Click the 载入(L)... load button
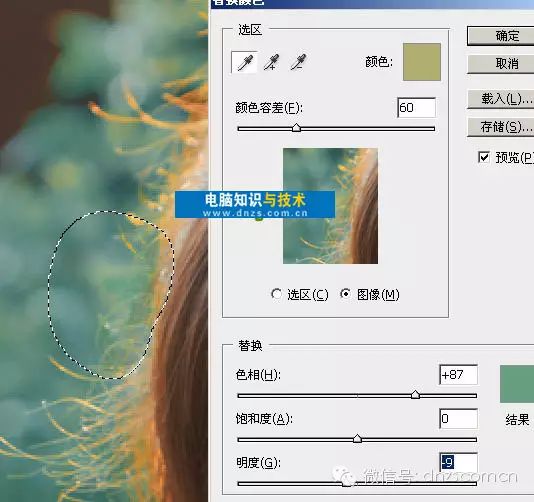This screenshot has height=502, width=534. (x=501, y=99)
